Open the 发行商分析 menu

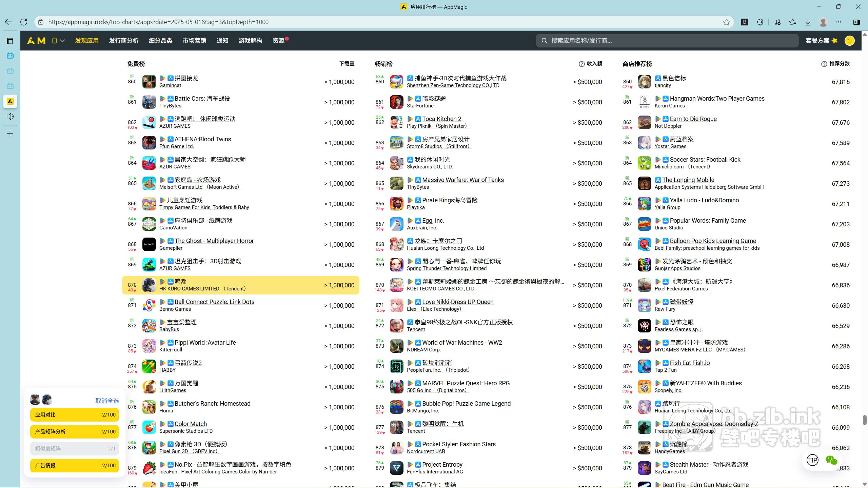point(123,41)
